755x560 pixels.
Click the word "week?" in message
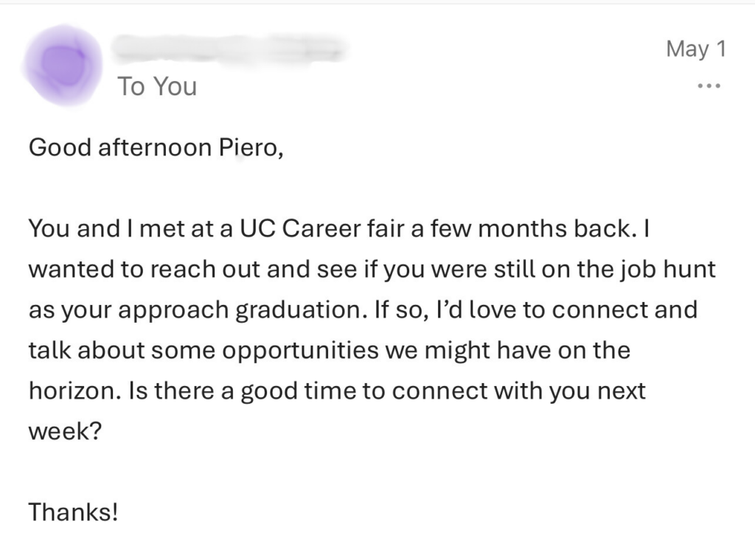pos(63,430)
